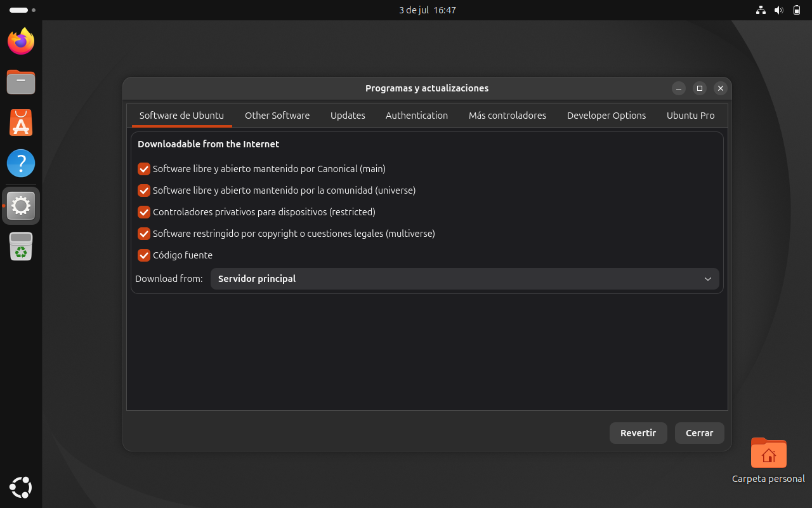
Task: Click the volume speaker icon
Action: click(x=778, y=10)
